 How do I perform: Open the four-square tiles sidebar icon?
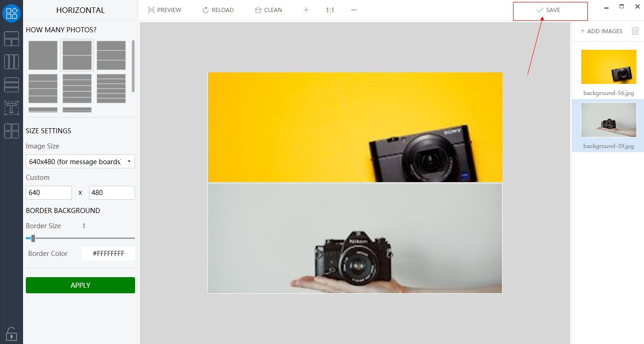12,131
